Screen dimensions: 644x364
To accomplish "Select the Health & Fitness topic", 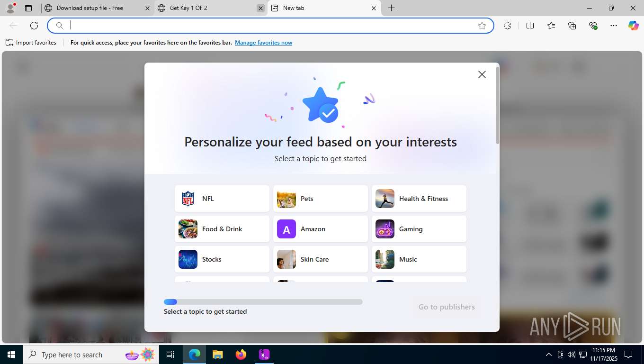I will click(419, 199).
